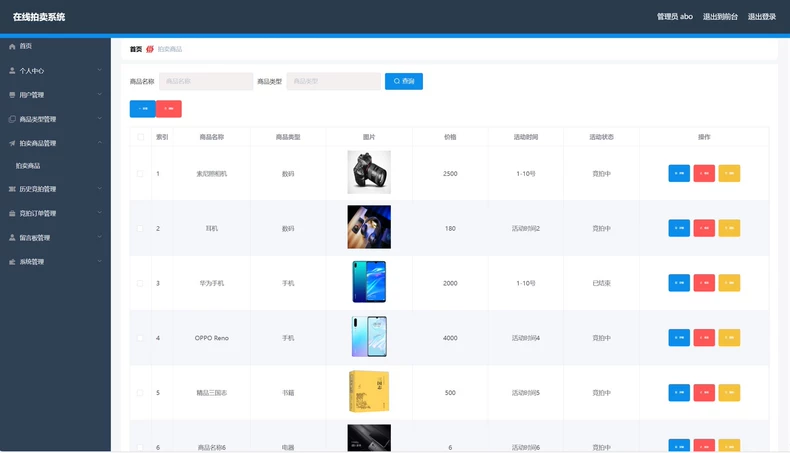Click the yellow action button for 耳机 row
The image size is (790, 453).
[729, 228]
